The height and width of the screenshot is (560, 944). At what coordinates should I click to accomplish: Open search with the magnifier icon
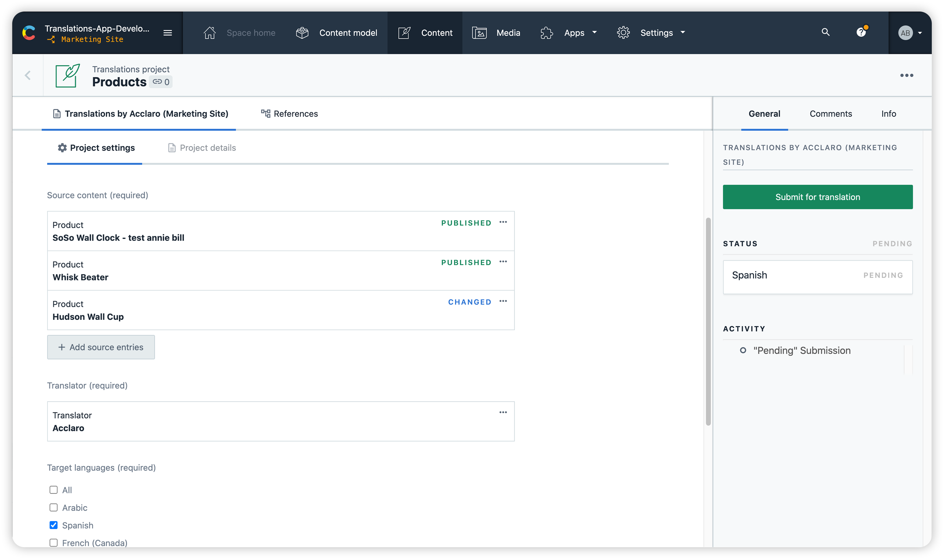click(x=826, y=32)
